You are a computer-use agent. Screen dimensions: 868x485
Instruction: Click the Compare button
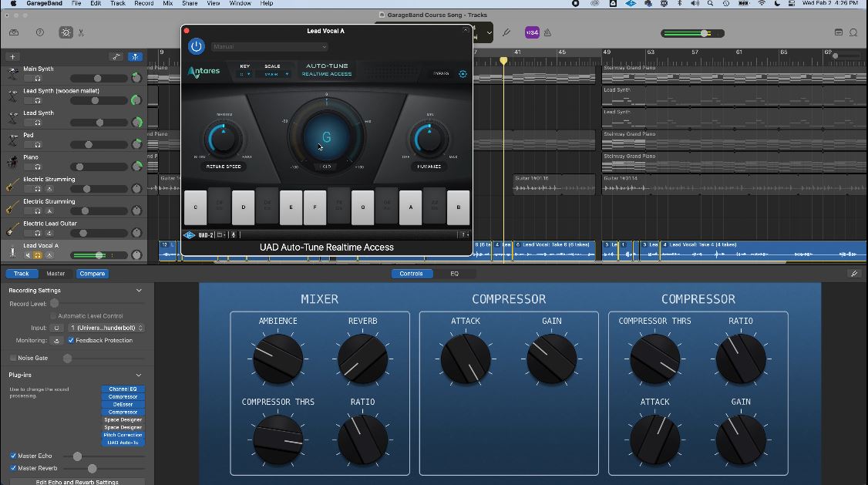point(92,274)
